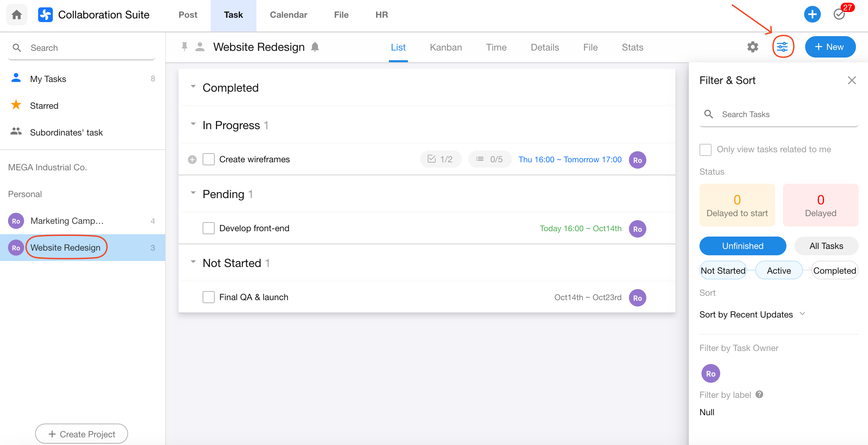868x445 pixels.
Task: Switch to the Kanban tab
Action: [445, 47]
